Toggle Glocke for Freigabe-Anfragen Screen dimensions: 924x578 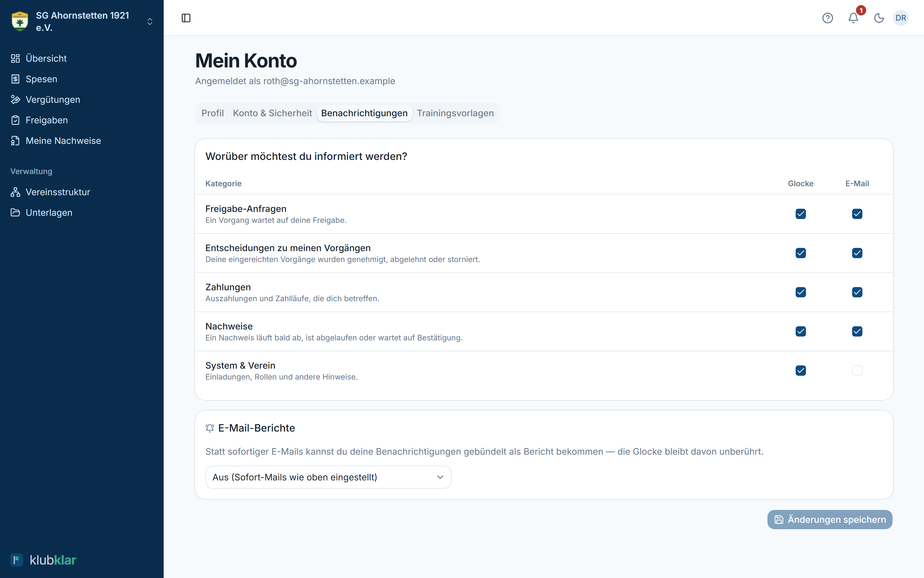[801, 214]
